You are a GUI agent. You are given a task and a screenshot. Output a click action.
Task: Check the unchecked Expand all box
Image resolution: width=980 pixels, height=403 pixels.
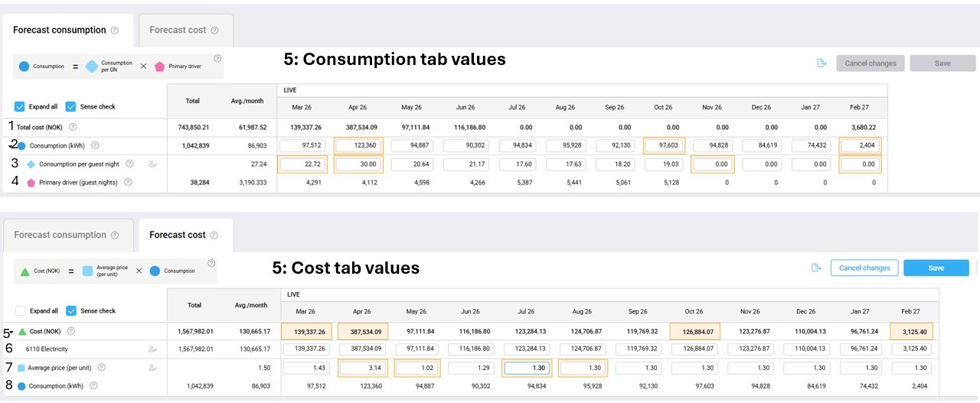tap(20, 311)
